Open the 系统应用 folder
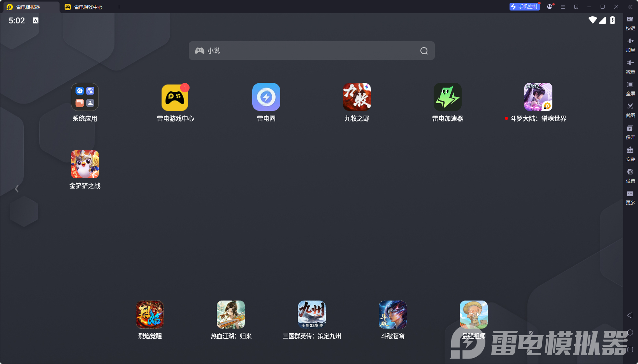Screen dimensions: 638x364 pos(85,97)
